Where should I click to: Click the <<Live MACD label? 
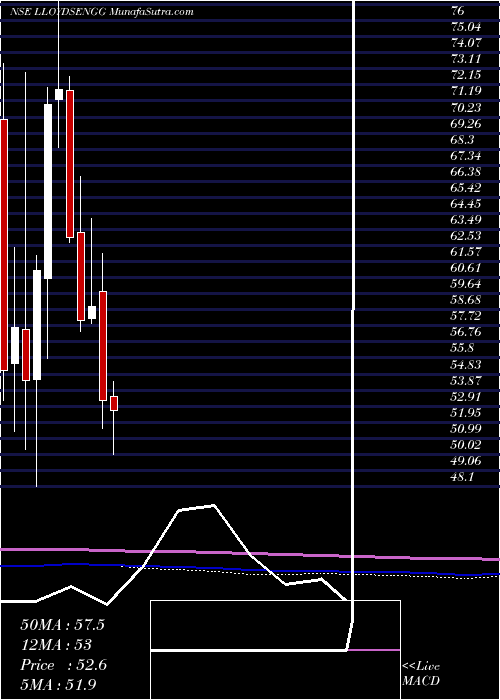pos(421,673)
